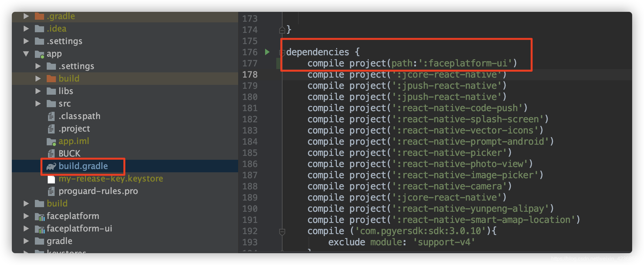This screenshot has width=644, height=265.
Task: Click the .classpath file icon
Action: pos(51,116)
